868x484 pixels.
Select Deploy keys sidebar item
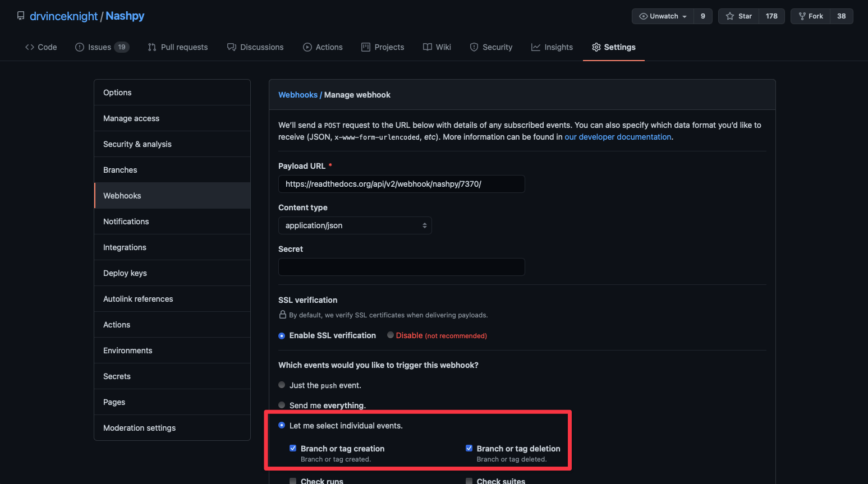point(172,273)
